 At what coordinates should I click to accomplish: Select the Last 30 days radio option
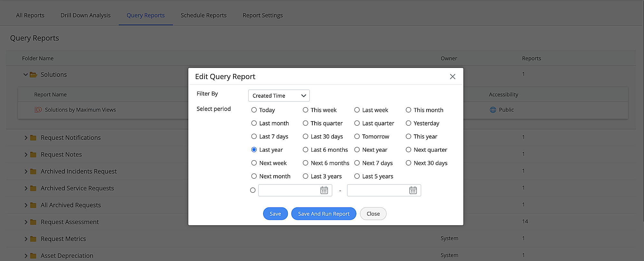(x=306, y=137)
